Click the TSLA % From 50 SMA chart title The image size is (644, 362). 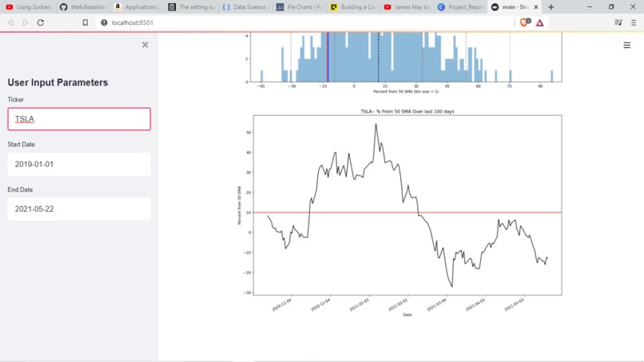coord(407,111)
